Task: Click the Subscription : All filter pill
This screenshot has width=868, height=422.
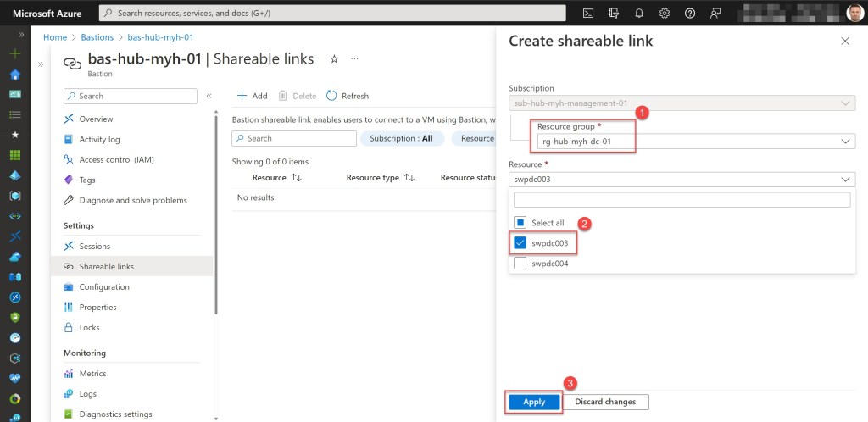Action: point(402,138)
